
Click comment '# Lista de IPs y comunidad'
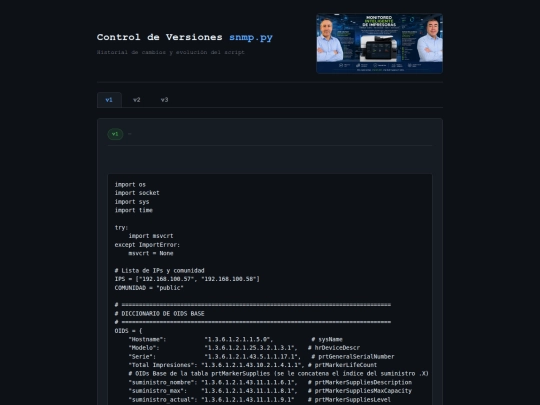pos(159,271)
